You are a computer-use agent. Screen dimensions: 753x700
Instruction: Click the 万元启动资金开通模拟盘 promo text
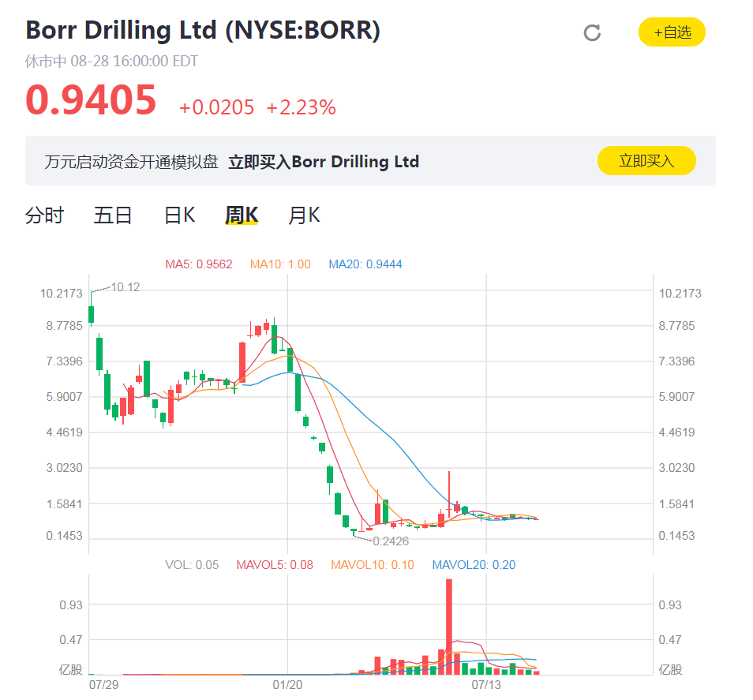pyautogui.click(x=131, y=162)
